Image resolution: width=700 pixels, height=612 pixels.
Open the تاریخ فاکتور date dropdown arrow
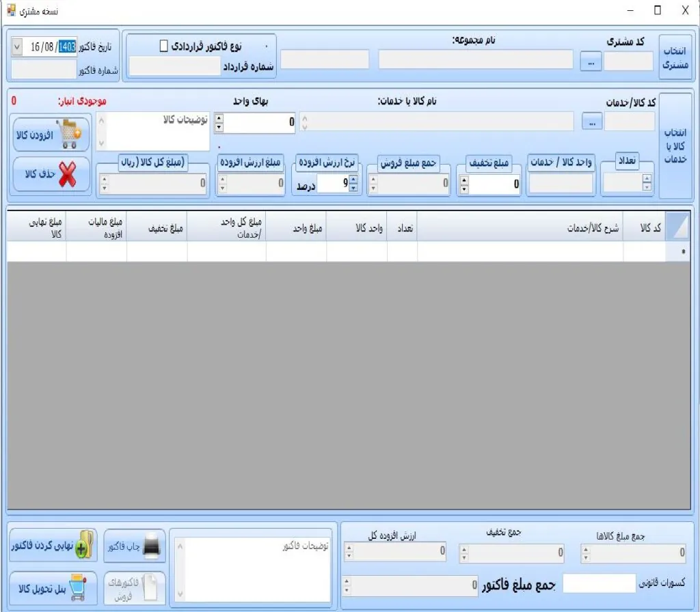17,46
